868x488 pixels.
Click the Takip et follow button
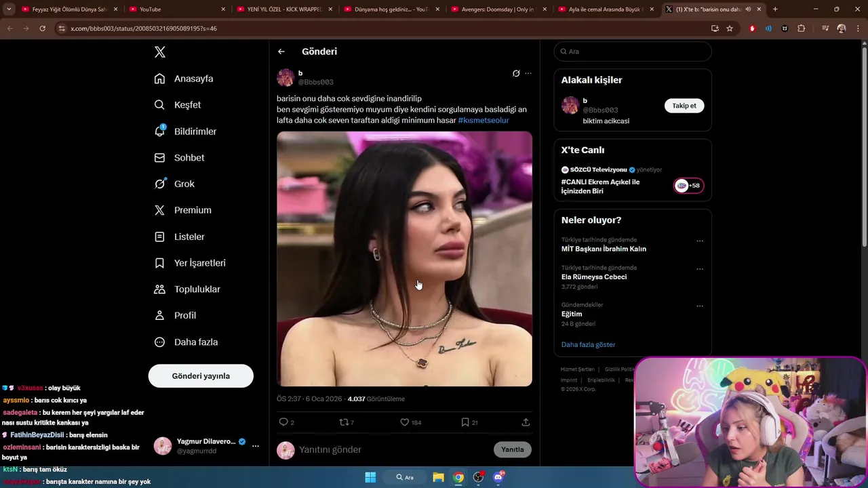coord(684,106)
